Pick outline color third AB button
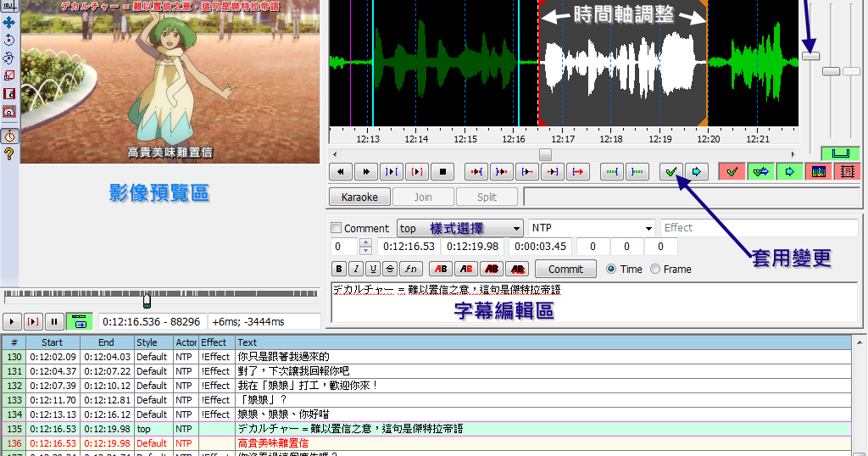The height and width of the screenshot is (456, 868). pos(492,269)
